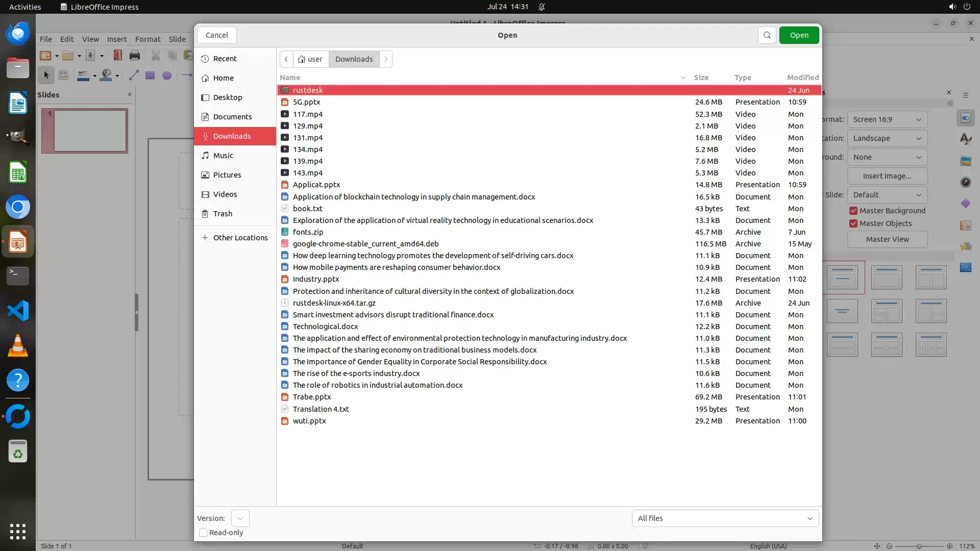This screenshot has height=551, width=980.
Task: Enable the Read-only checkbox
Action: point(203,533)
